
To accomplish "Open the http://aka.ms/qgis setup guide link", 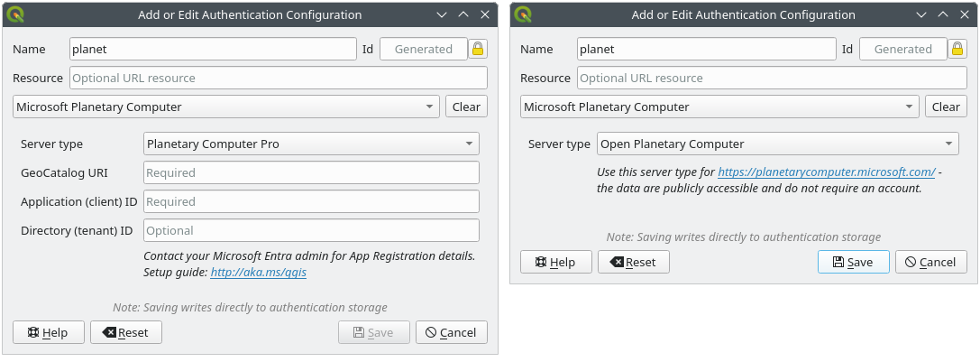I will click(x=258, y=273).
